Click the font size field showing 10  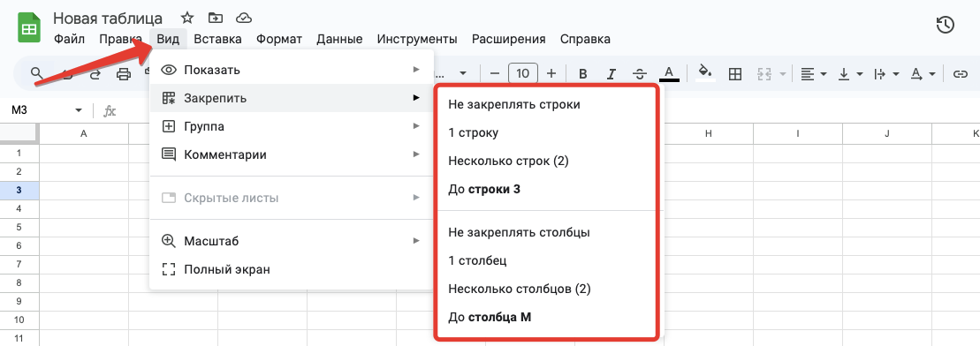coord(523,73)
